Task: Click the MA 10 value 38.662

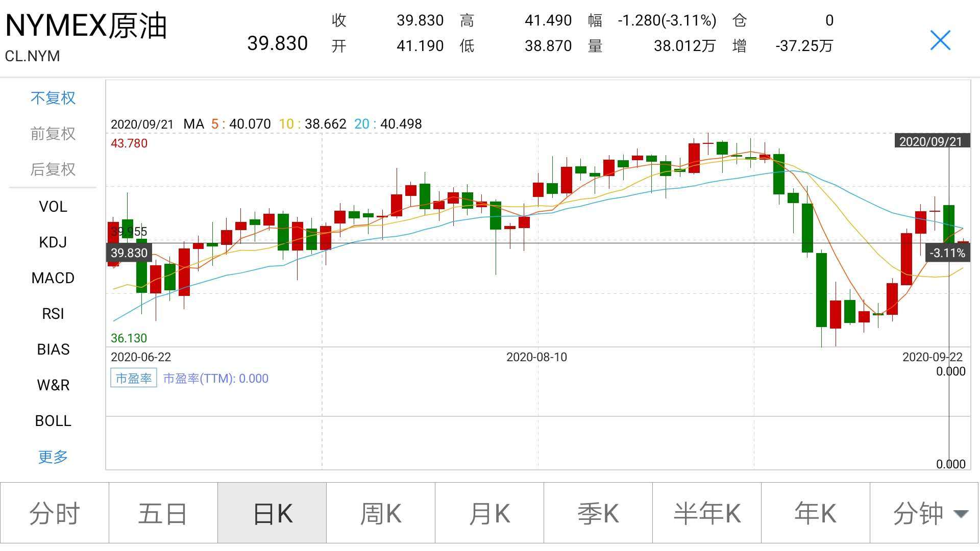Action: click(x=326, y=124)
